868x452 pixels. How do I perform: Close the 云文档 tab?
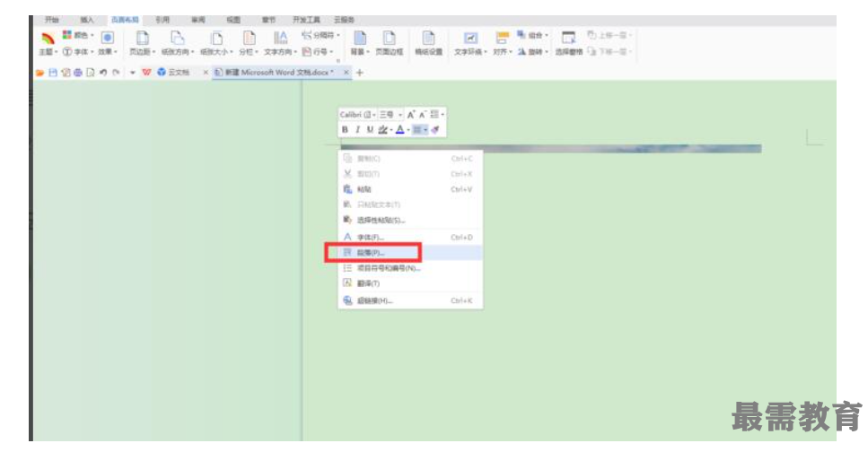coord(206,73)
